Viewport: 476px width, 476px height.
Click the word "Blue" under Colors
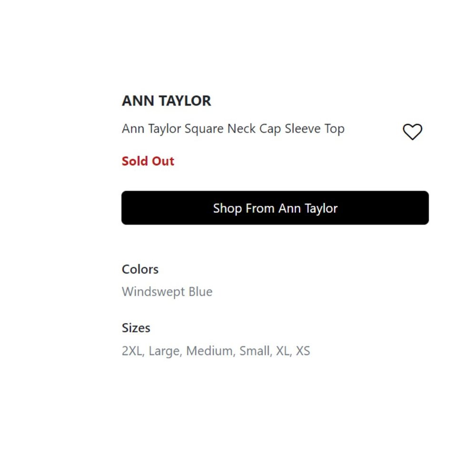[200, 292]
